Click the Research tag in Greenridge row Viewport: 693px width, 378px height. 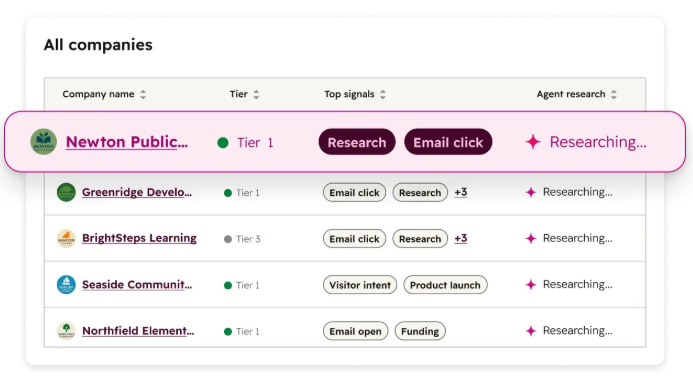[x=420, y=193]
